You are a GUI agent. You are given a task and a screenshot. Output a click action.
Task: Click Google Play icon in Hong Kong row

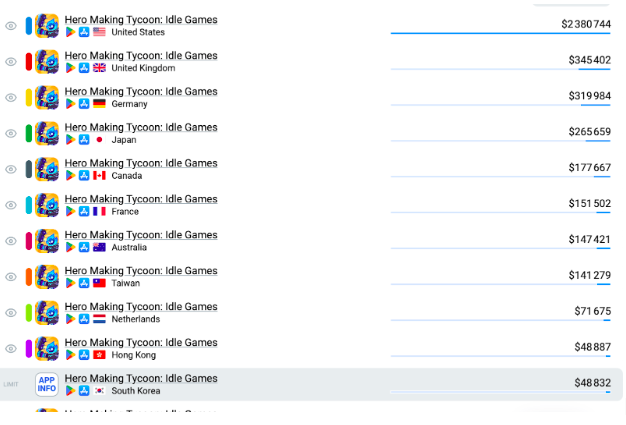(x=70, y=355)
